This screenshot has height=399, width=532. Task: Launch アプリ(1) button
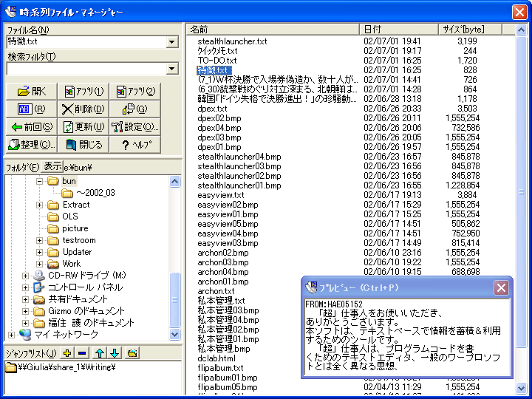coord(83,91)
